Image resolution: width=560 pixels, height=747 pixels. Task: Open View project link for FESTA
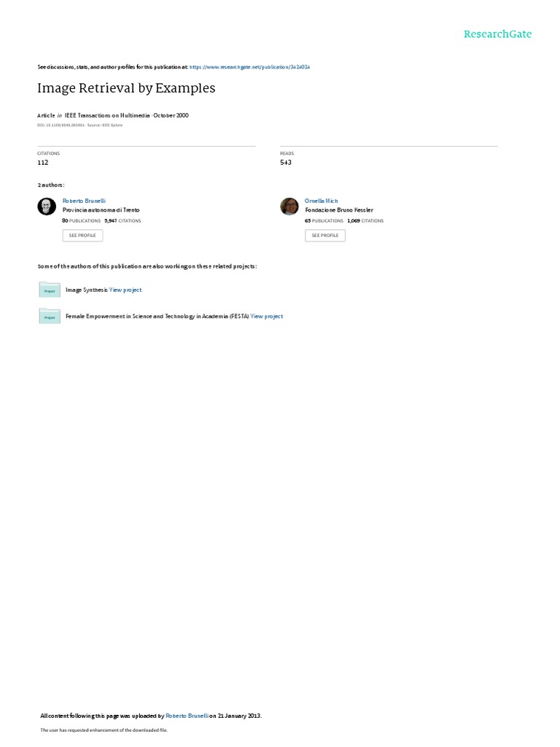click(267, 317)
